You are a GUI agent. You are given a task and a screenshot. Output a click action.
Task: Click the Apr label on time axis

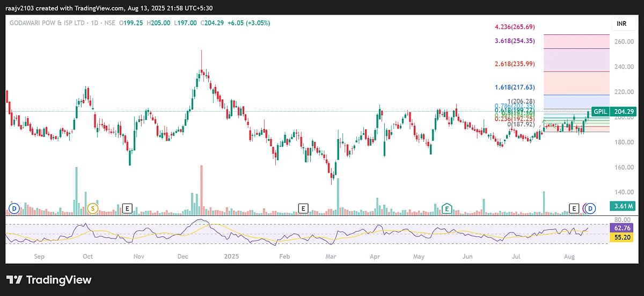click(374, 256)
